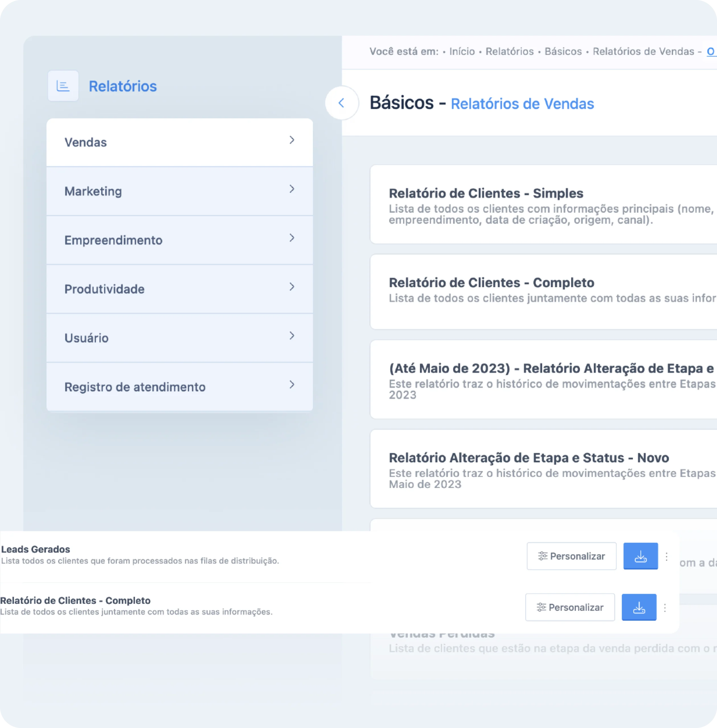The image size is (717, 728).
Task: Expand Marketing using its chevron arrow
Action: pos(292,189)
